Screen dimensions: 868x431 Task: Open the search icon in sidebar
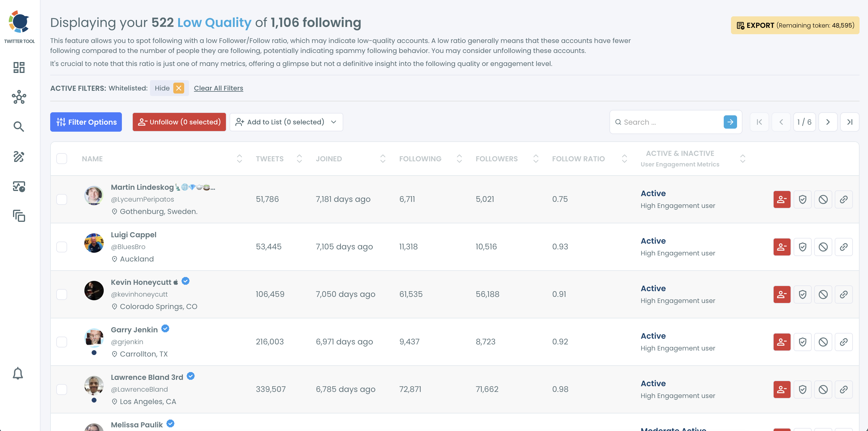19,127
